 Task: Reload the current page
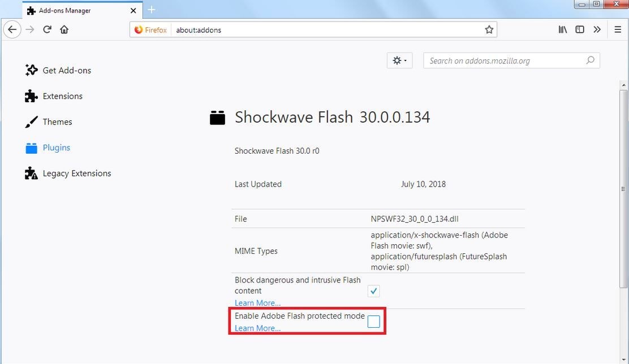(48, 29)
